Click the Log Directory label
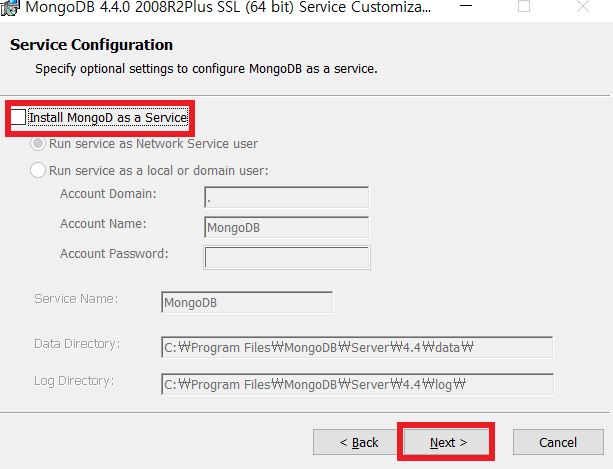The height and width of the screenshot is (469, 613). pyautogui.click(x=74, y=381)
